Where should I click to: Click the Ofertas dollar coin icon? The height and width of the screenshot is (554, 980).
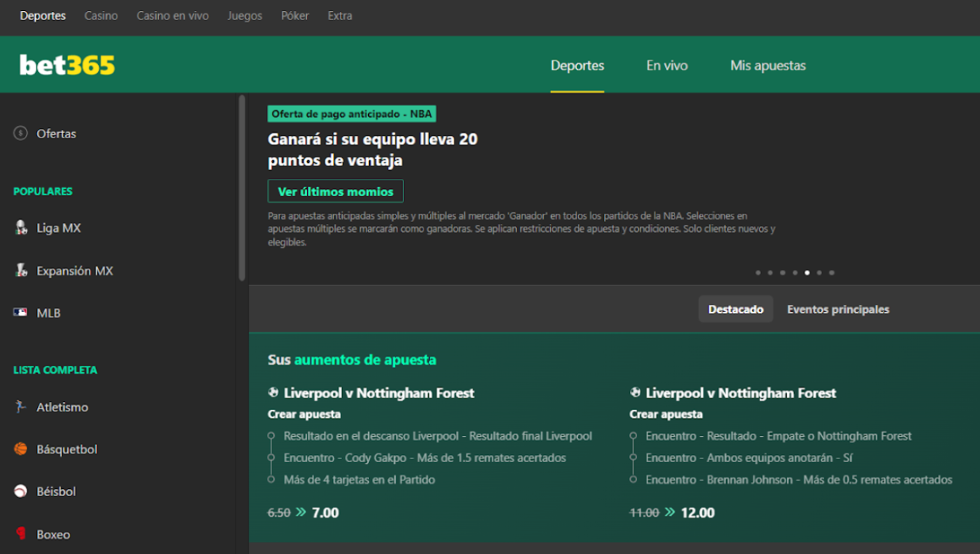(21, 134)
